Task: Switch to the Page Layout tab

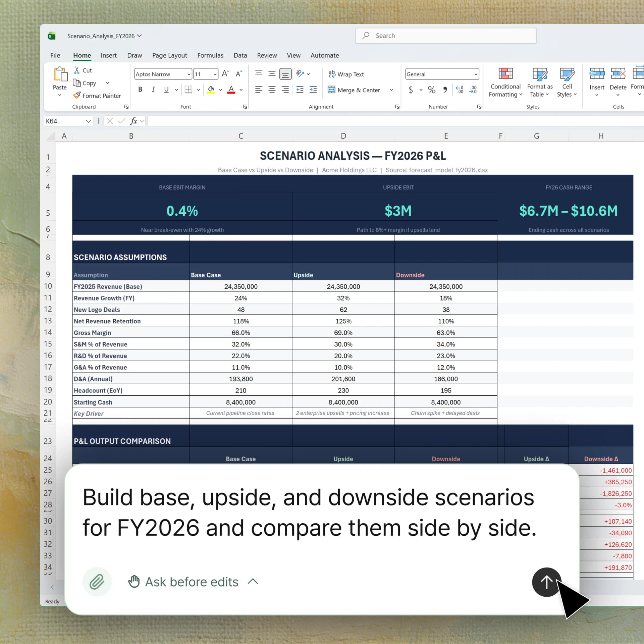Action: [x=169, y=55]
